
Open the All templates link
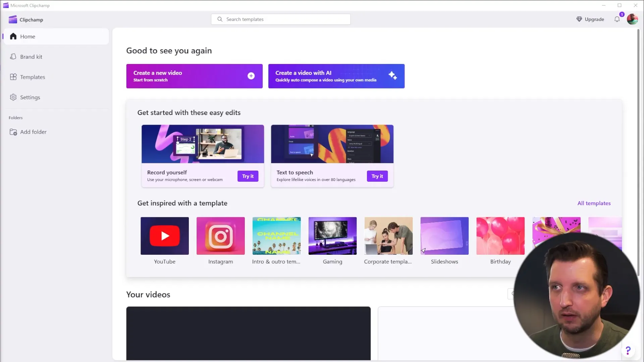pos(594,203)
